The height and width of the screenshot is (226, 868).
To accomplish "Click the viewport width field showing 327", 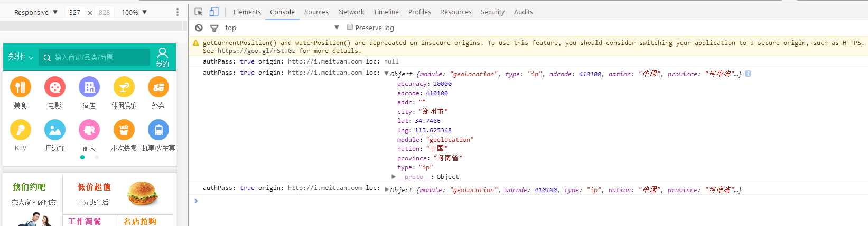I will coord(74,12).
